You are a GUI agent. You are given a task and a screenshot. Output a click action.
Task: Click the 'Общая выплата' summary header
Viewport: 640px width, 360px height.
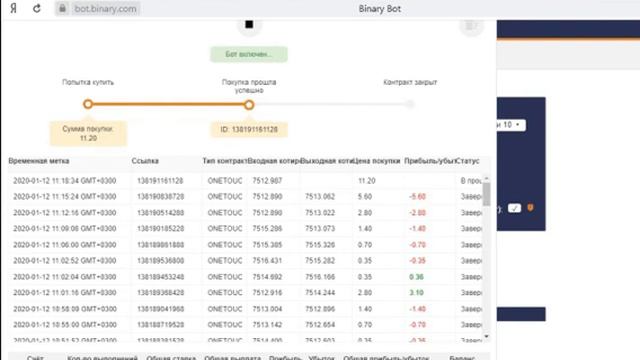coord(232,358)
